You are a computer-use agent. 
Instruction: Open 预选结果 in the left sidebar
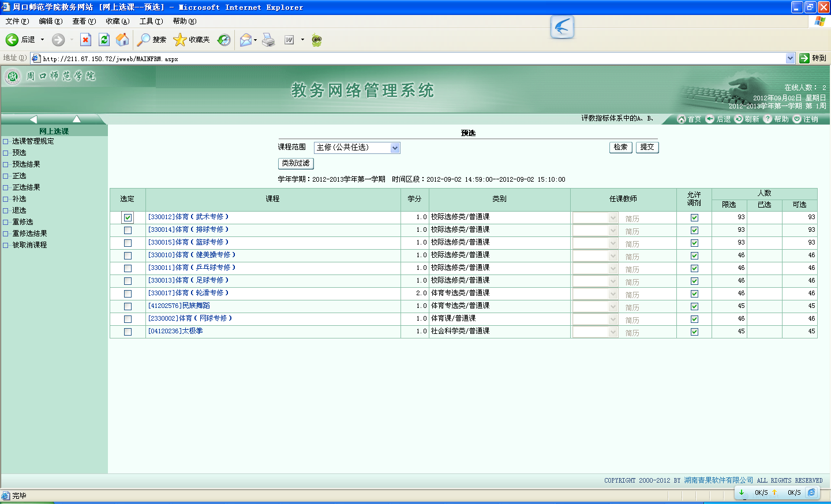tap(27, 164)
